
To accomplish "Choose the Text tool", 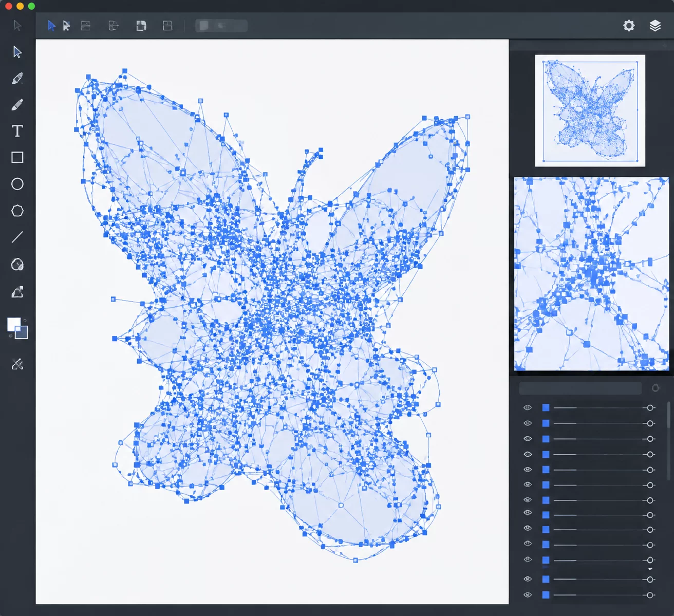I will (17, 131).
